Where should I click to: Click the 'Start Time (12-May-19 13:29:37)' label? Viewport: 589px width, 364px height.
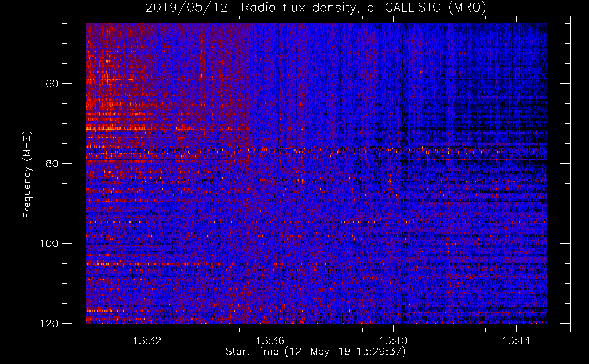tap(316, 352)
